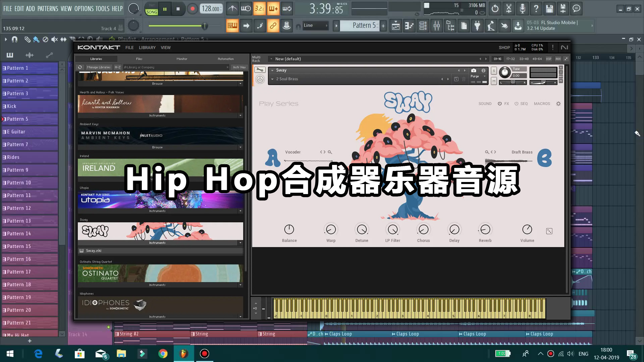Viewport: 644px width, 362px height.
Task: Adjust the Reverb knob in Kontakt Sway
Action: click(x=485, y=229)
